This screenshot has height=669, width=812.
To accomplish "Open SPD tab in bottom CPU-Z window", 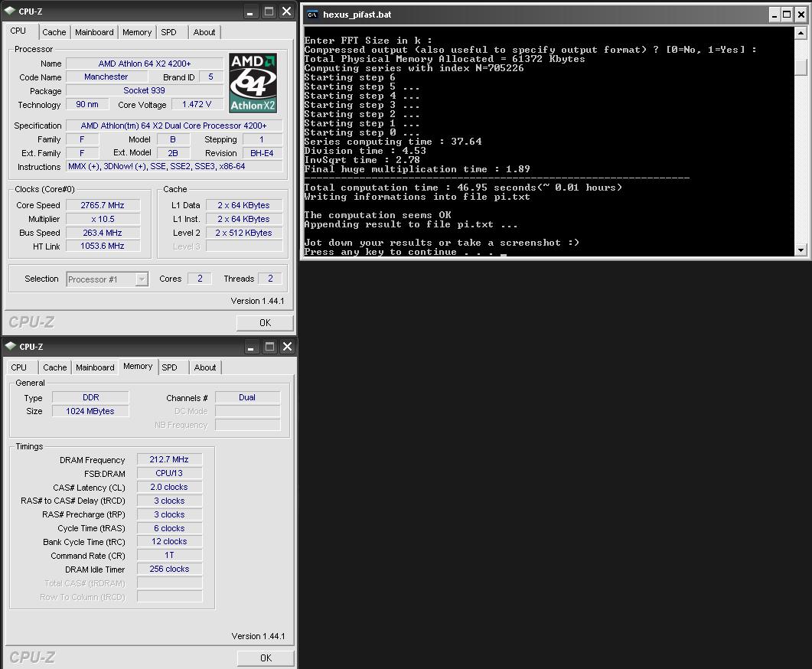I will click(169, 367).
